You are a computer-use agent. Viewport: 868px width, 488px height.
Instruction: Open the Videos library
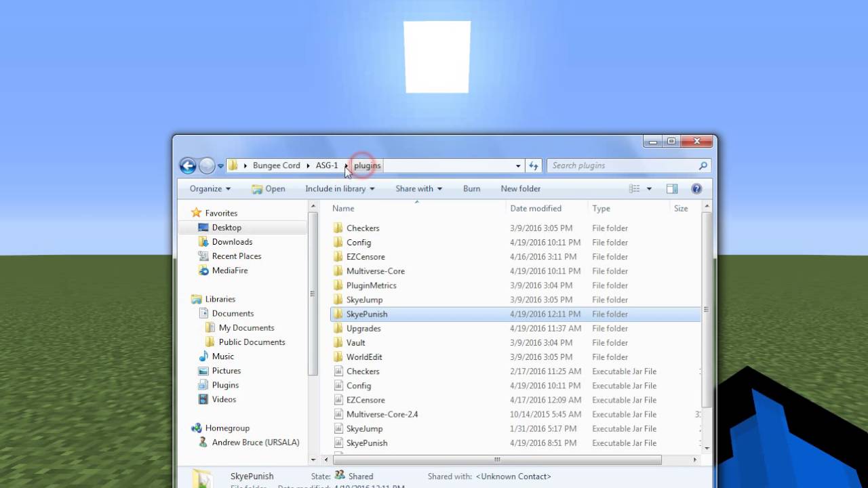[x=224, y=399]
